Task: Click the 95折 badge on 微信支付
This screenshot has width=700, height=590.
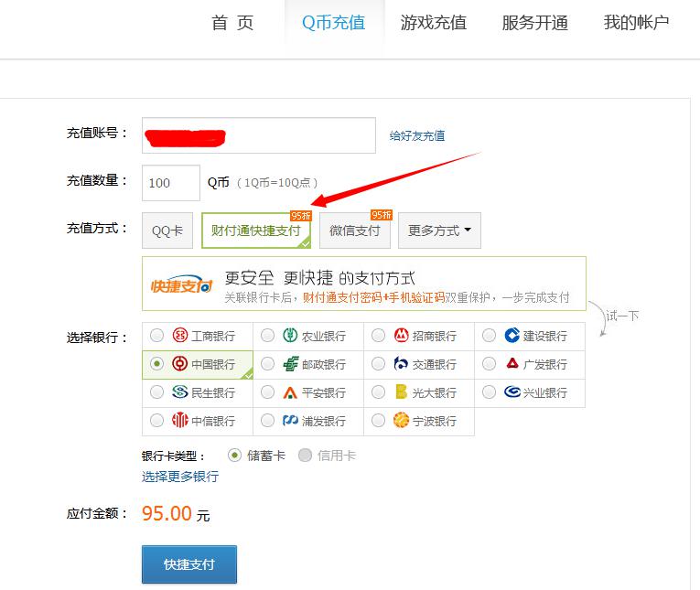Action: 382,215
